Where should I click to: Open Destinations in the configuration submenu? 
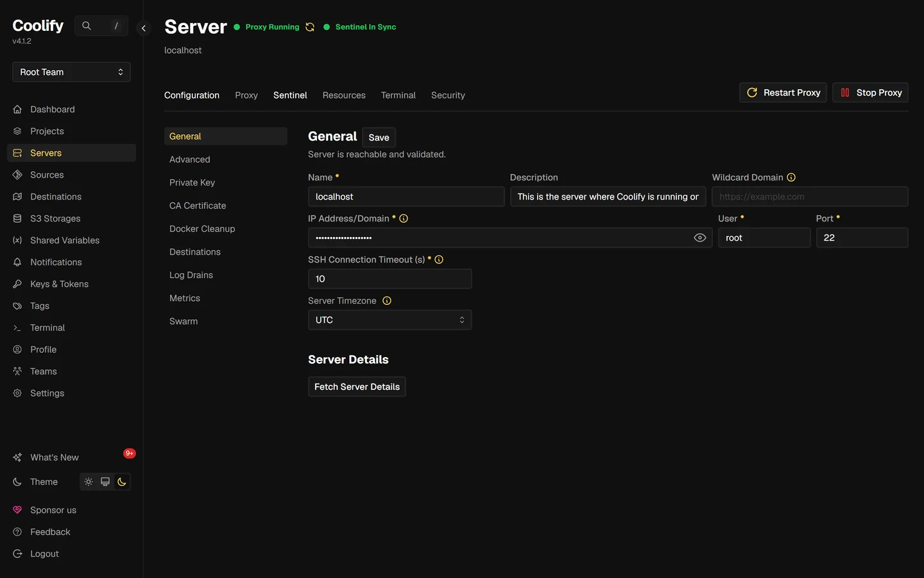(226, 252)
